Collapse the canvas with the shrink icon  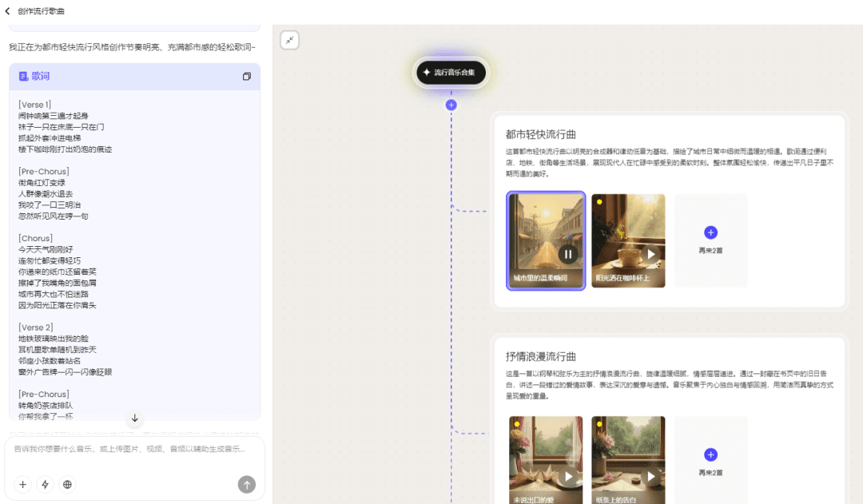(290, 40)
